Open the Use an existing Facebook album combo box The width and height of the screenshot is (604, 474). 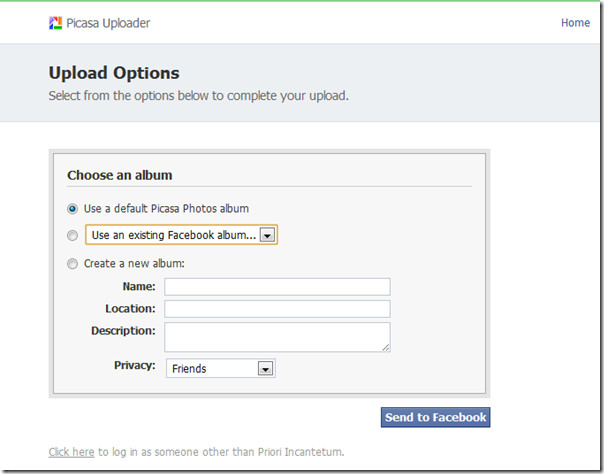pyautogui.click(x=181, y=235)
